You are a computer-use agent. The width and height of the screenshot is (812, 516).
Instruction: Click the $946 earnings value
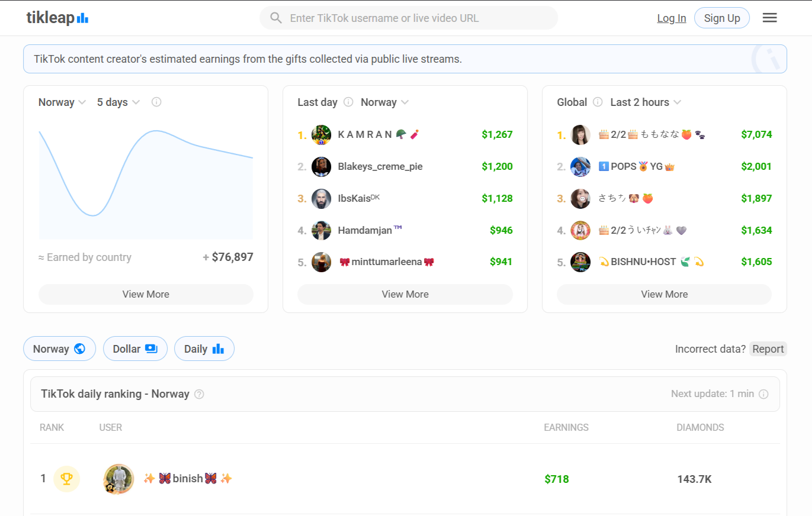point(501,230)
